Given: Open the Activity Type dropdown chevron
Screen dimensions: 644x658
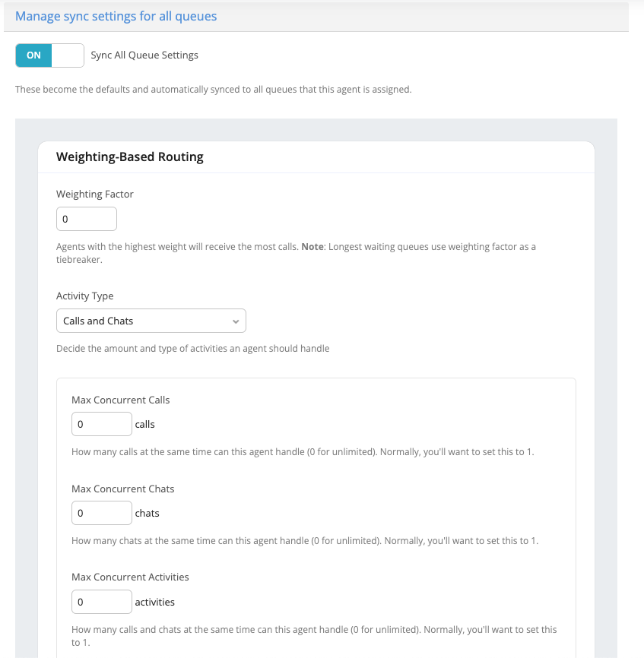Looking at the screenshot, I should [236, 321].
